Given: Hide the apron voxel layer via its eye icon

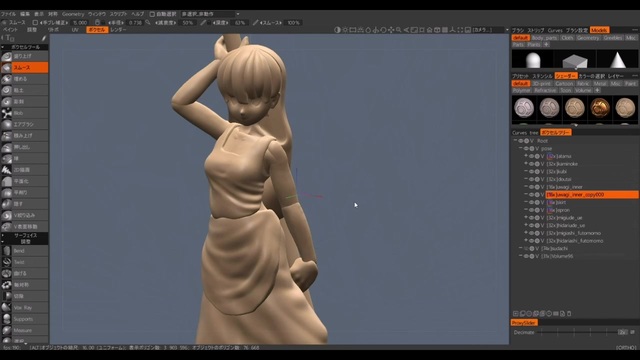Looking at the screenshot, I should coord(531,210).
